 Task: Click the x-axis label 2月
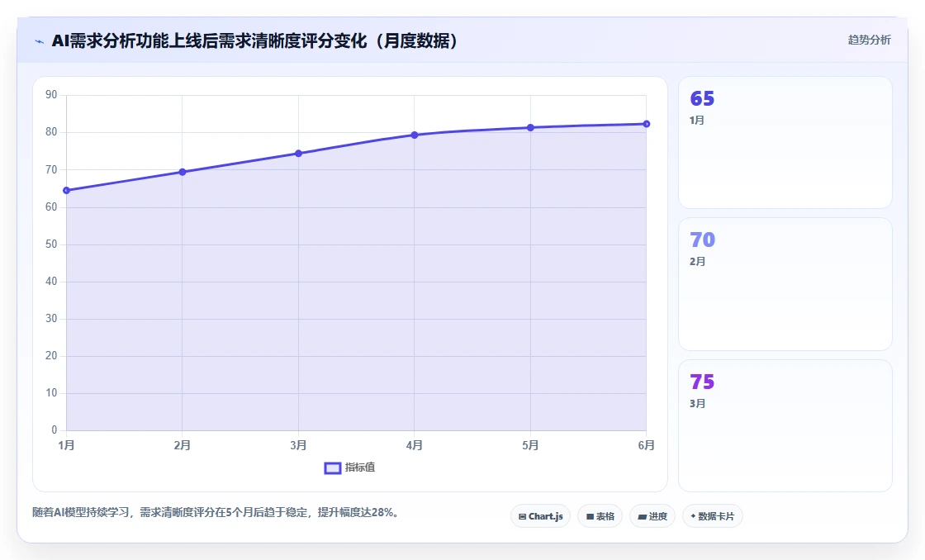tap(183, 445)
